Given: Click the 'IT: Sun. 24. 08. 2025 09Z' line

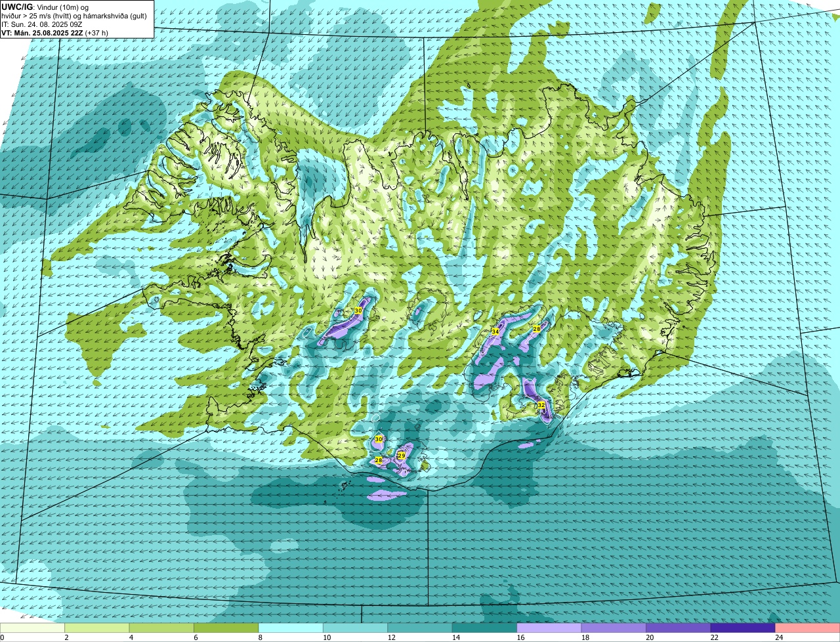Looking at the screenshot, I should [42, 24].
